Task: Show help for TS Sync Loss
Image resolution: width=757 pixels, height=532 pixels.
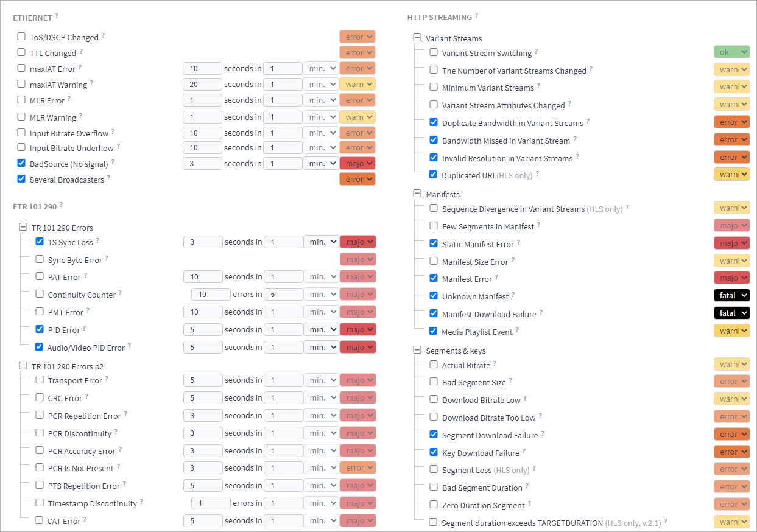Action: [x=97, y=241]
